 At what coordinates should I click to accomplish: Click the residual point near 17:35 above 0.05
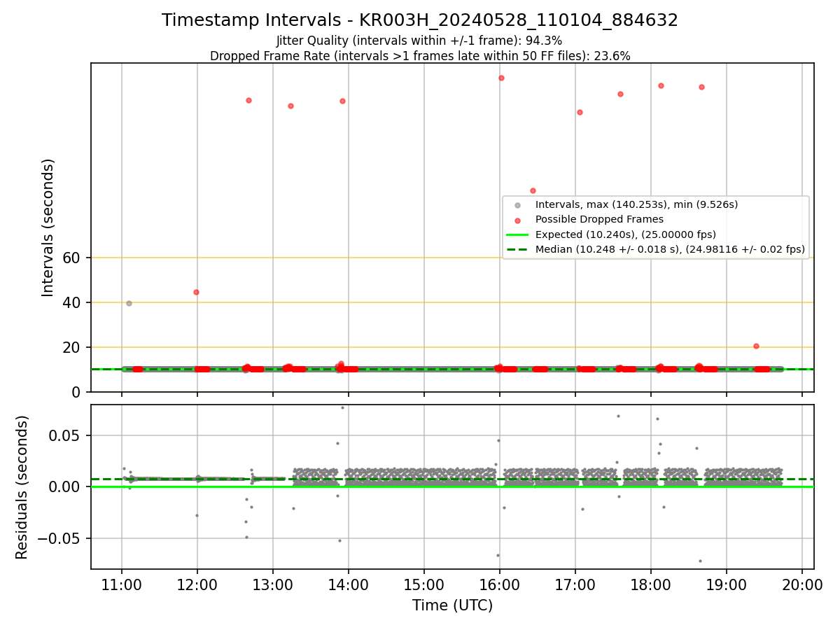(618, 416)
